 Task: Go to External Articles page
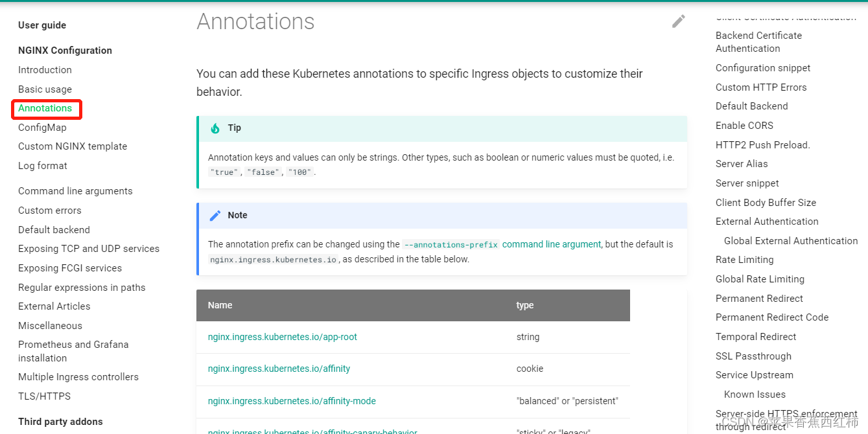point(54,306)
